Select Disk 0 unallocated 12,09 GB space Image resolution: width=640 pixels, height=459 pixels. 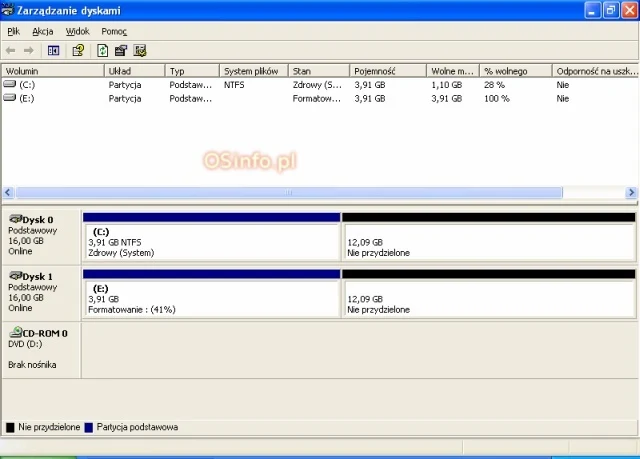pos(488,242)
